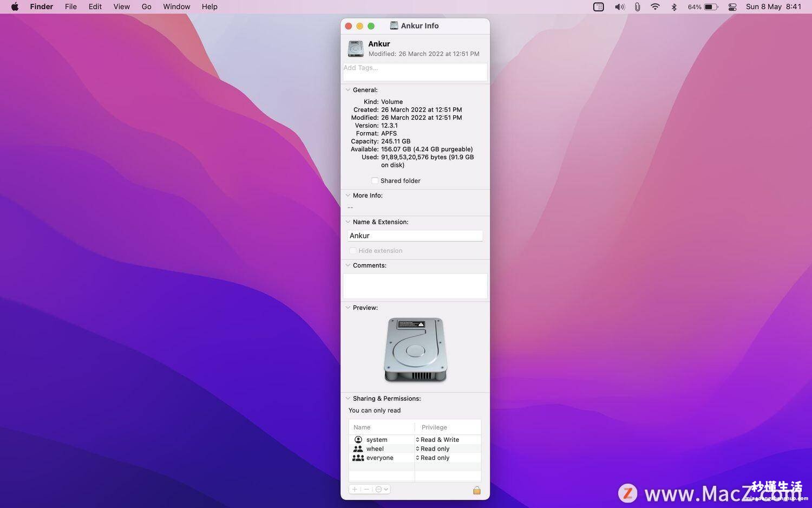Toggle the Hide extension checkbox
The image size is (812, 508).
pos(353,251)
